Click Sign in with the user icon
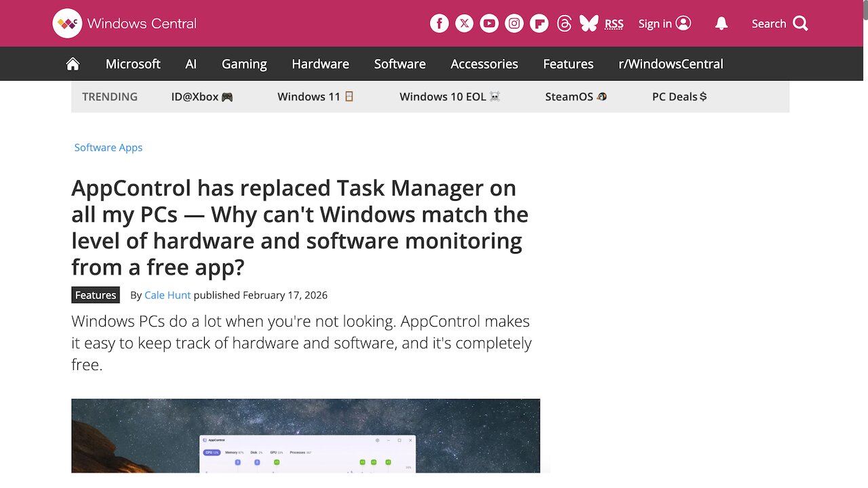The image size is (868, 488). tap(665, 24)
